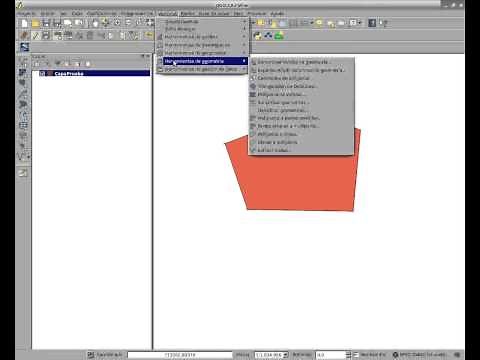This screenshot has height=360, width=480.
Task: Open the Proyecto menu
Action: coord(26,14)
